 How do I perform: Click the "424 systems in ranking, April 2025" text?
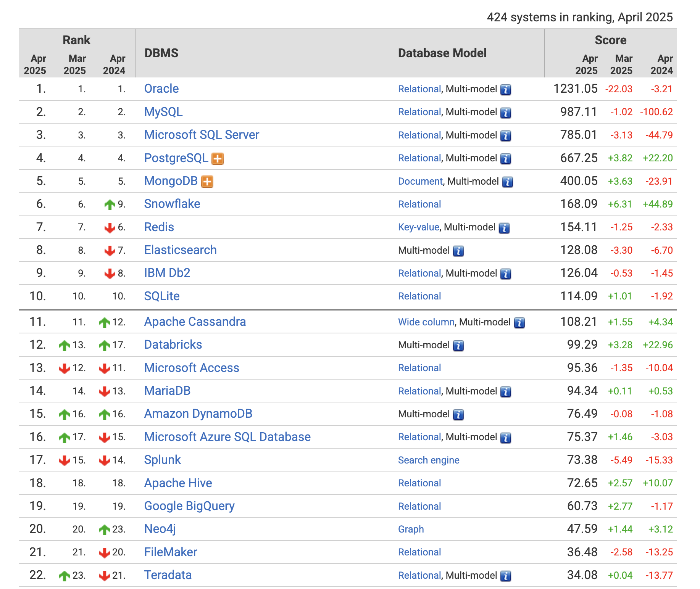(580, 17)
